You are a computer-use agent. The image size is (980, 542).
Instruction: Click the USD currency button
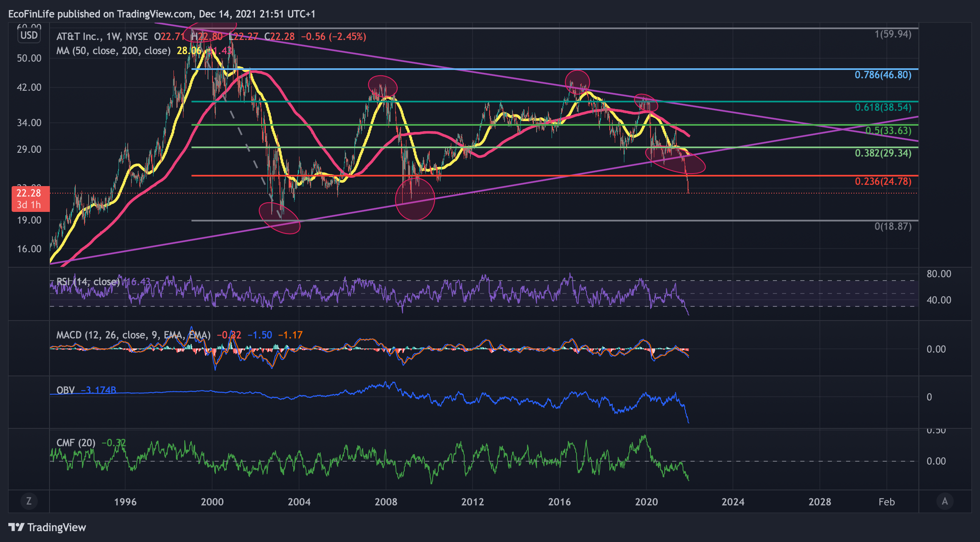(x=29, y=35)
